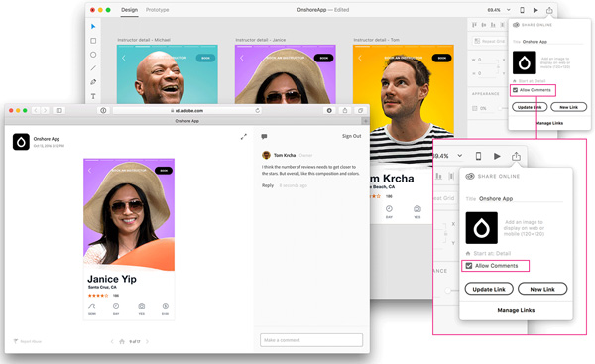Viewport: 595px width, 364px height.
Task: Open Manage Links in the enlarged share panel
Action: coord(516,310)
